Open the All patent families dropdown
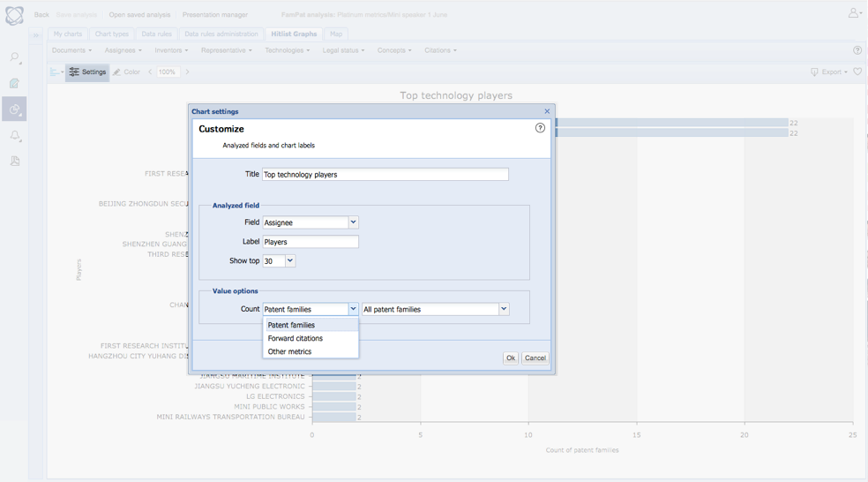 504,309
